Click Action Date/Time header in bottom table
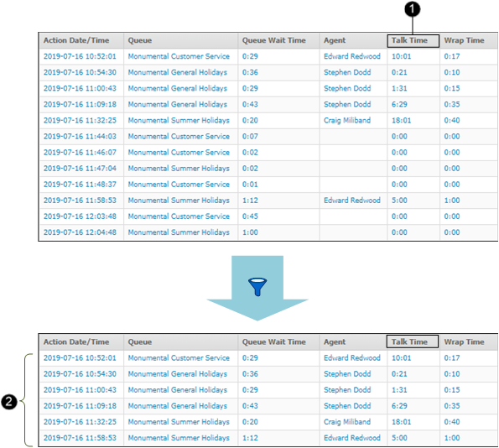The height and width of the screenshot is (448, 499). click(x=76, y=342)
